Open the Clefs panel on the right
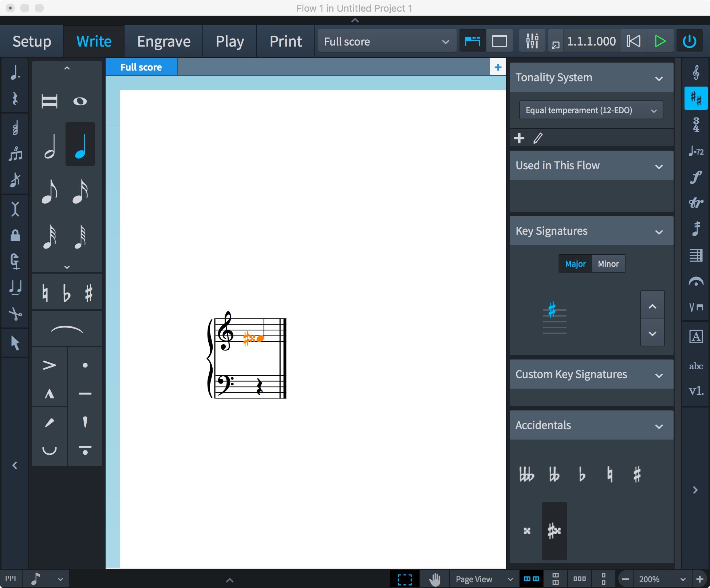 click(x=696, y=72)
